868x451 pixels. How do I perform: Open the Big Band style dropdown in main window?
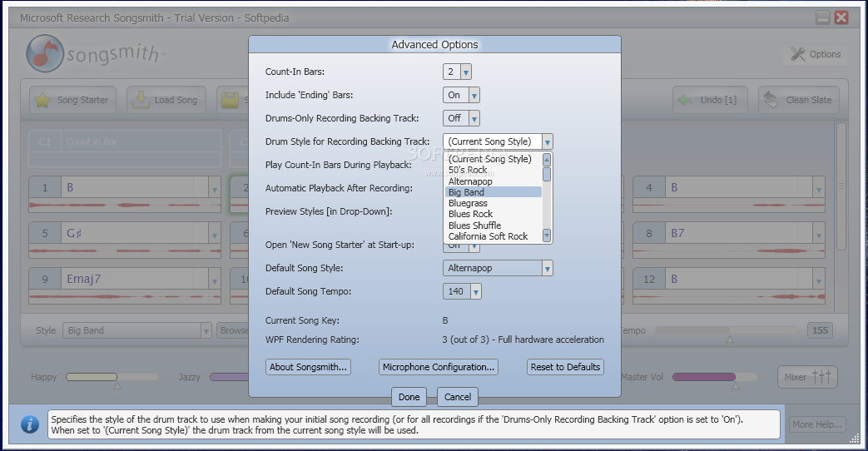click(206, 331)
